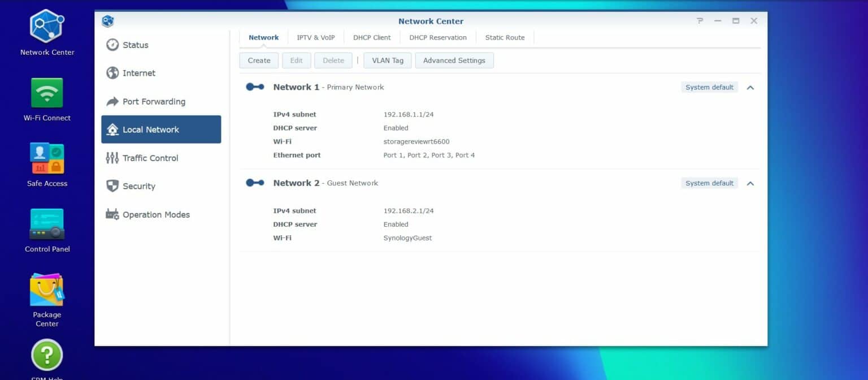Click Network 2 DHCP server Enabled value
The height and width of the screenshot is (380, 868).
(396, 224)
